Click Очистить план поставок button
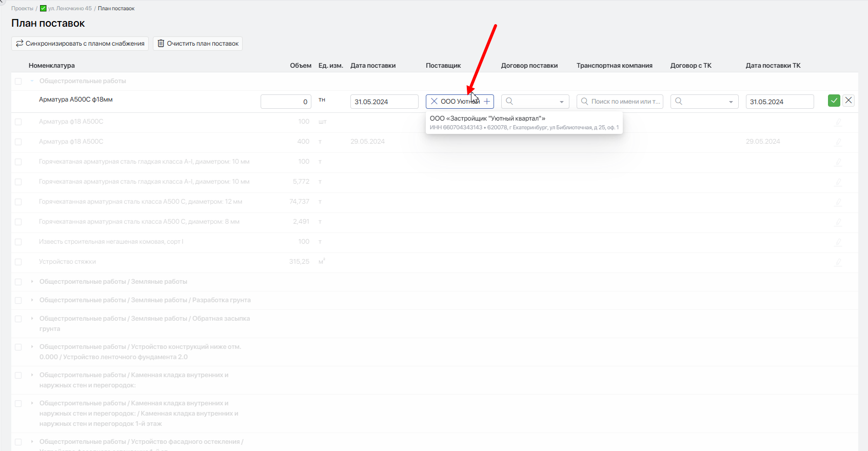The image size is (868, 451). coord(198,44)
